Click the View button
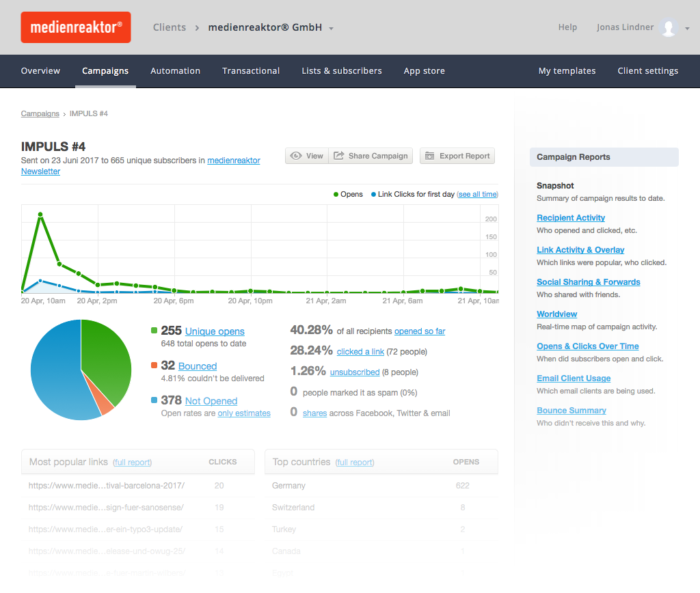700x593 pixels. (307, 156)
